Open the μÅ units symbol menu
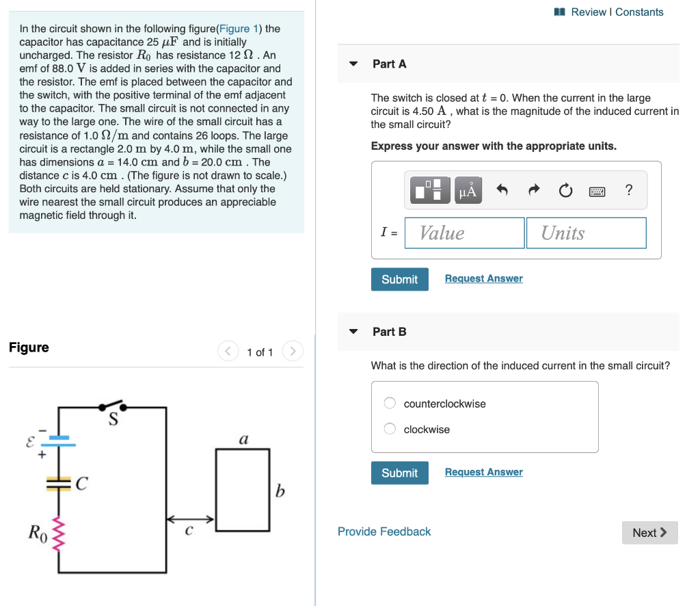700x606 pixels. (x=468, y=190)
